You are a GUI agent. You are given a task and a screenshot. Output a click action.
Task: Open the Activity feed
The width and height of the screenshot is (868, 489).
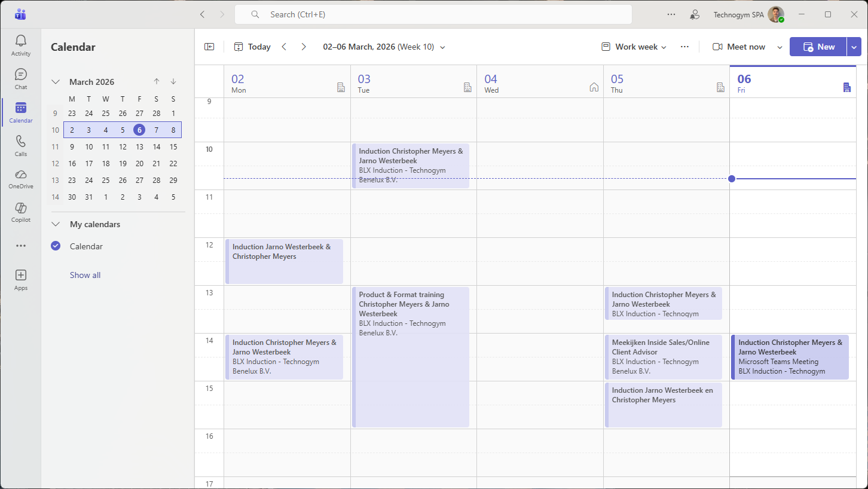pos(21,45)
